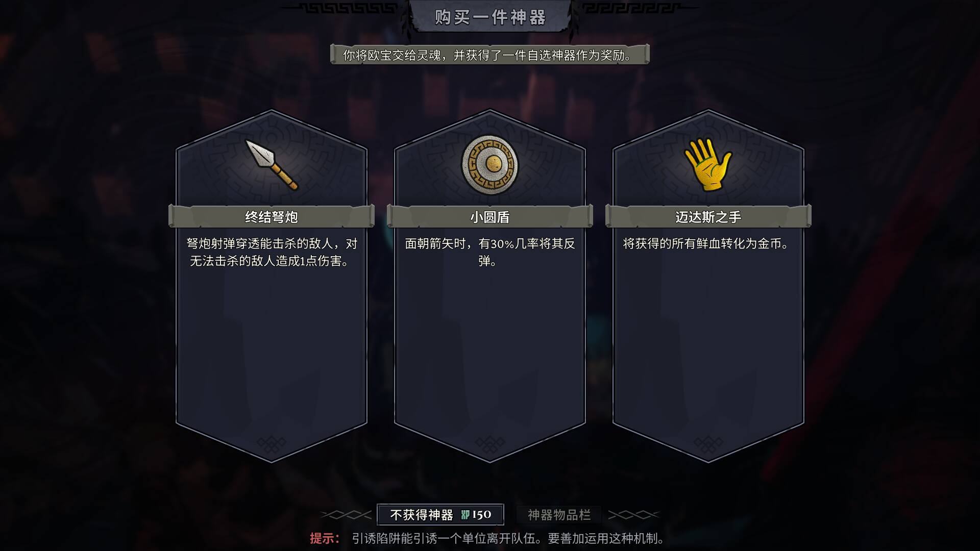Click the green currency icon beside 150
980x551 pixels.
point(465,515)
